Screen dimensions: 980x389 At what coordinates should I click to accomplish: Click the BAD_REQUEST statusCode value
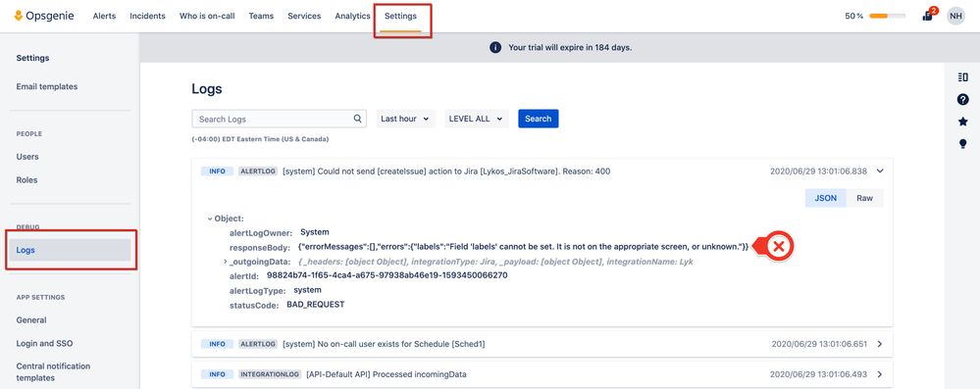click(x=316, y=305)
